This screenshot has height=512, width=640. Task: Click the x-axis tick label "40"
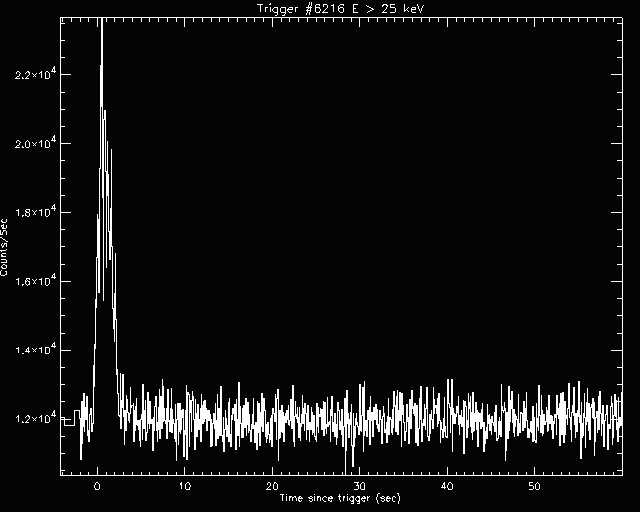tap(447, 486)
